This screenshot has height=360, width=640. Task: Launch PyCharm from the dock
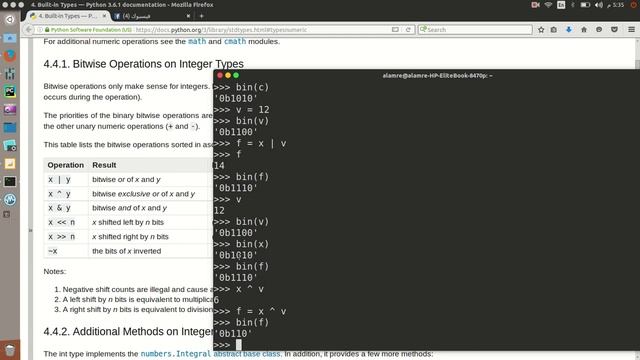coord(10,91)
